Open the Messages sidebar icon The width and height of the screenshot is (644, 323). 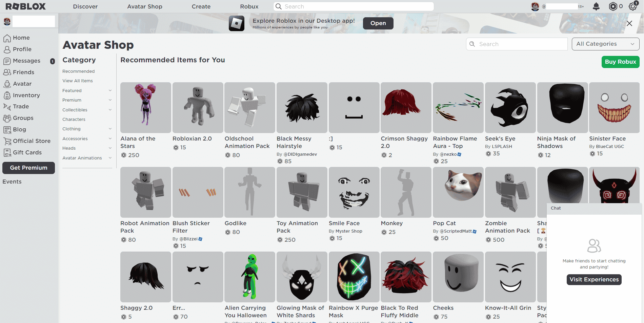(x=7, y=61)
